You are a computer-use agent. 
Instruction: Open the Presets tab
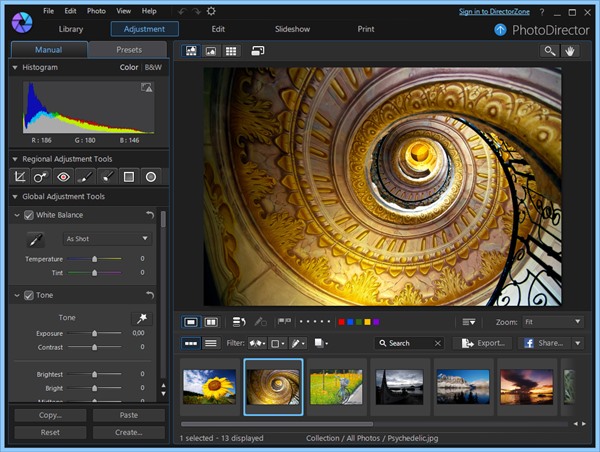128,49
